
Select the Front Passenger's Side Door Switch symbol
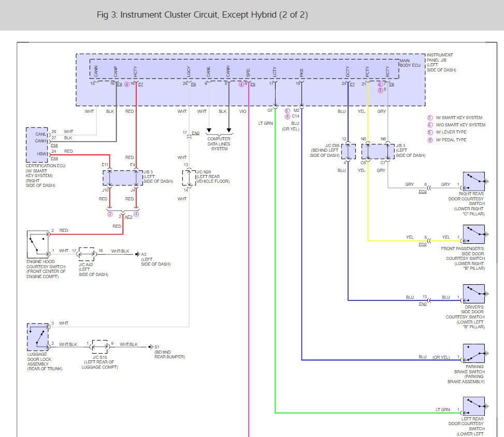tap(473, 235)
